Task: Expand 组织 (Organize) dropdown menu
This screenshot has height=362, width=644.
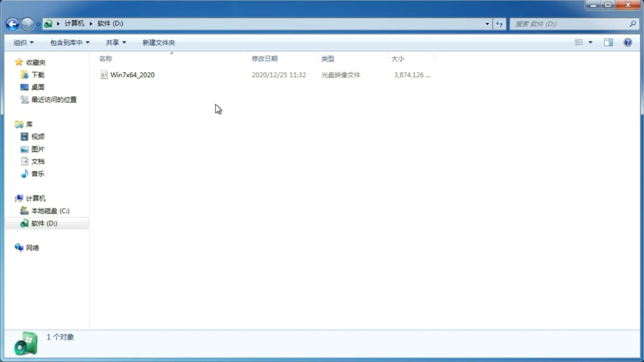Action: (x=23, y=42)
